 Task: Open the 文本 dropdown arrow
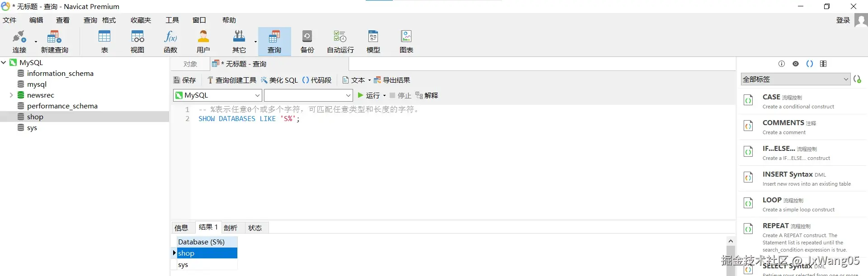click(369, 80)
